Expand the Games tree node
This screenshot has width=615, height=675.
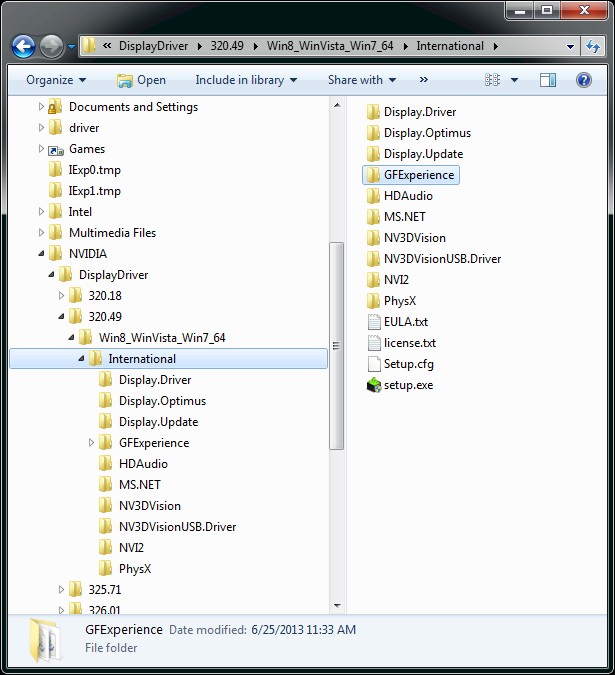41,149
